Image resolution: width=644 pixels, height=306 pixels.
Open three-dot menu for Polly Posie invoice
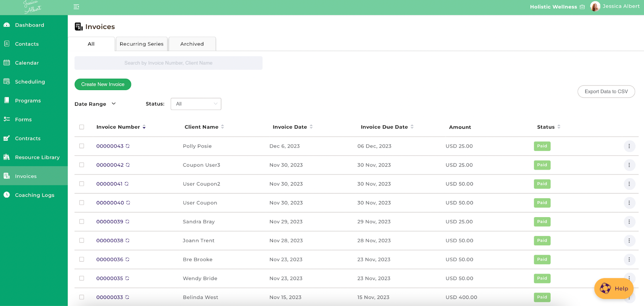tap(629, 146)
